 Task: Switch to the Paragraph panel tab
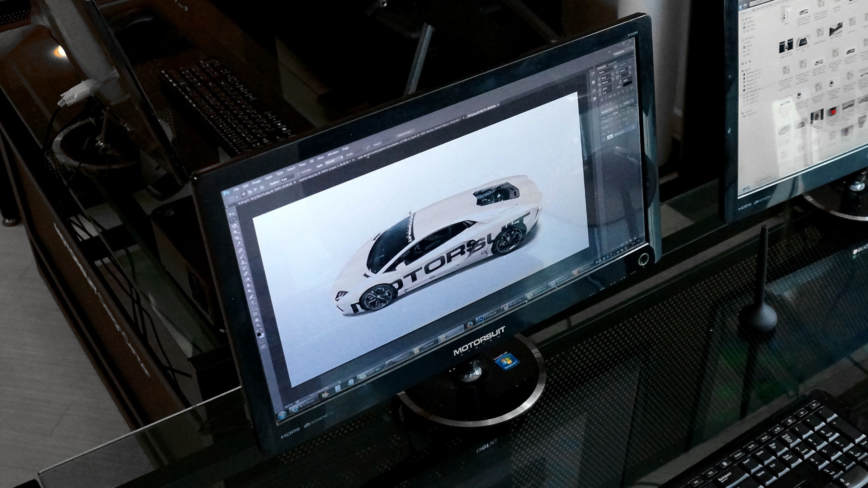click(612, 63)
